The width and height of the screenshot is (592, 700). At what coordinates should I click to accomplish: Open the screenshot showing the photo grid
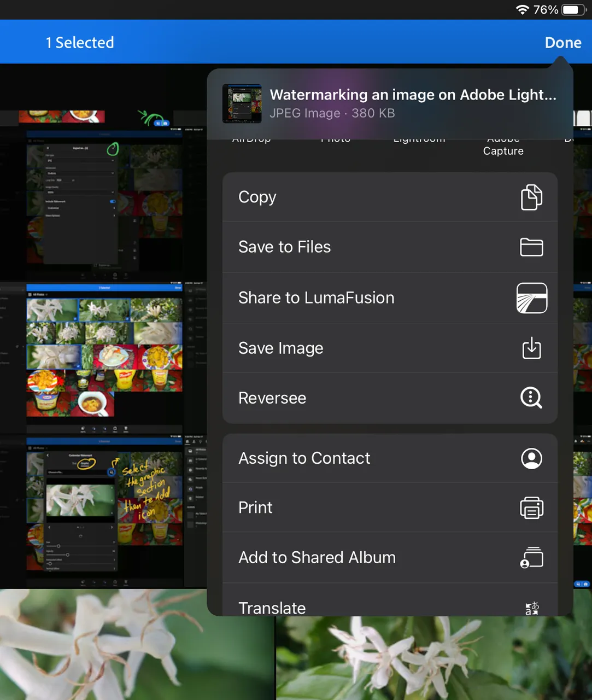click(x=104, y=358)
